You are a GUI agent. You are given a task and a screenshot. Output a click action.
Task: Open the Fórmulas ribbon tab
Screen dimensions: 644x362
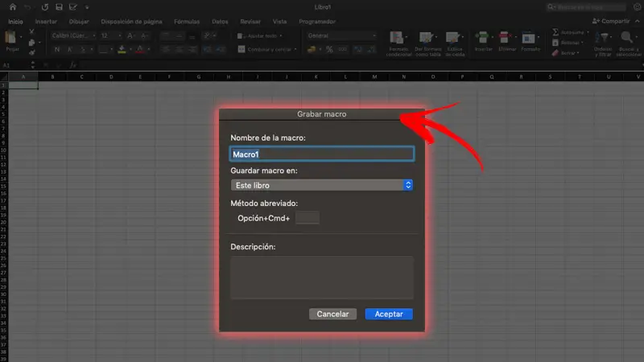point(187,22)
